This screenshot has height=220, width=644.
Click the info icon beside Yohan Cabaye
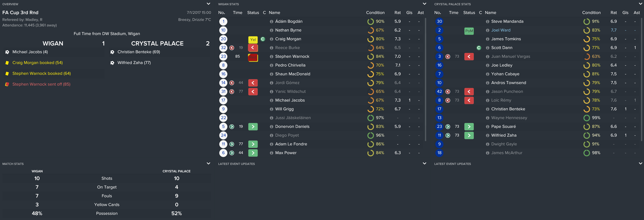(x=487, y=74)
